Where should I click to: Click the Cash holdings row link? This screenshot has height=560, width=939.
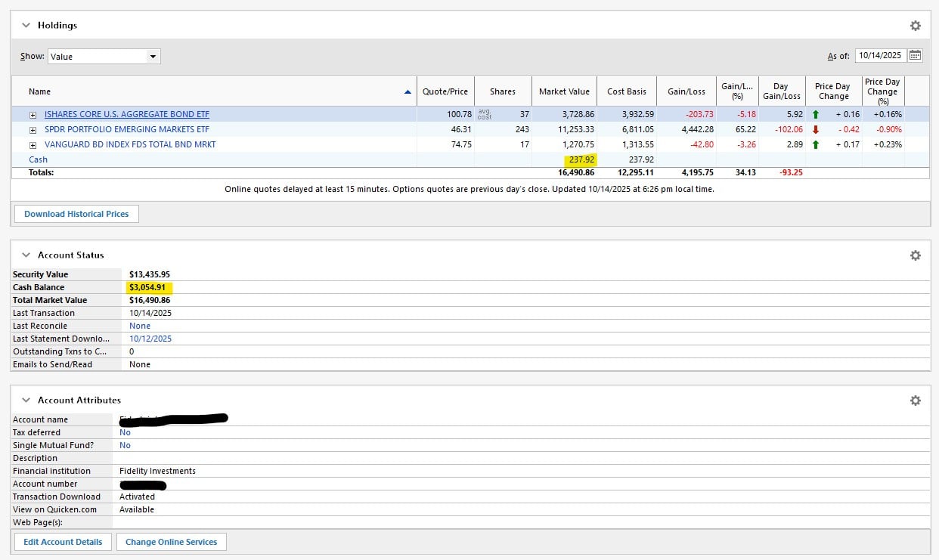tap(38, 159)
